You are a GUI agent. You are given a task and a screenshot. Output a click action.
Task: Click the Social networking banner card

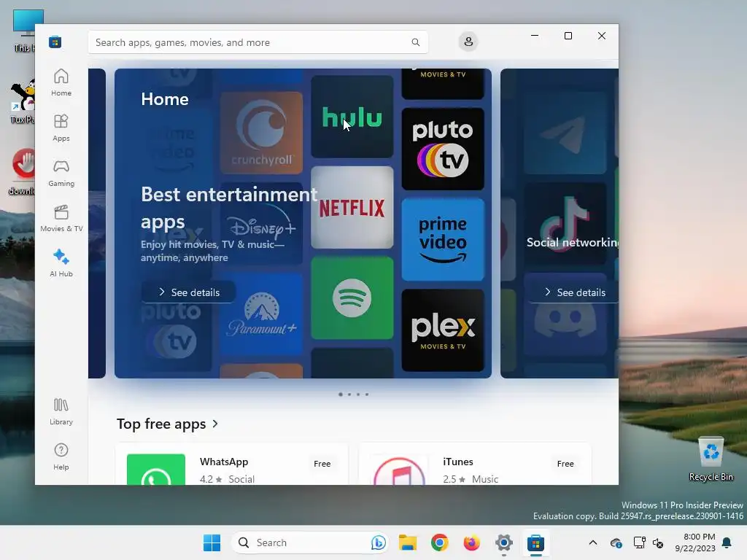click(560, 223)
